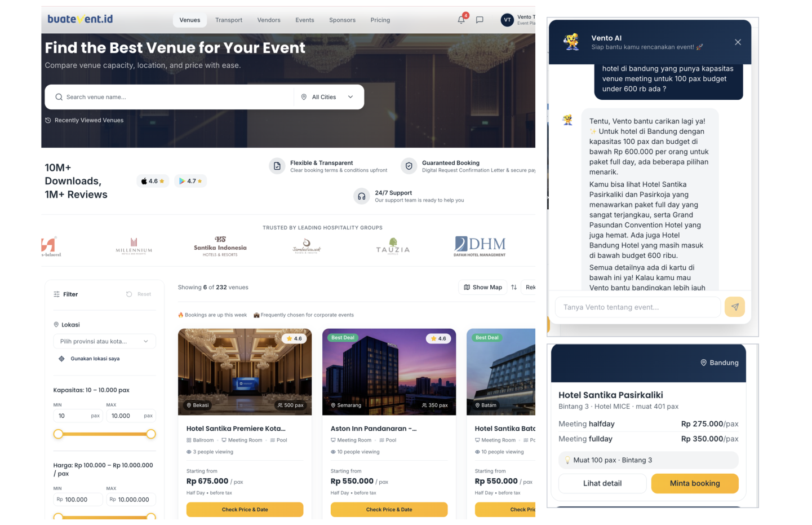This screenshot has width=812, height=525.
Task: Click Minta booking for Hotel Santika Pasirkaliki
Action: pyautogui.click(x=695, y=483)
